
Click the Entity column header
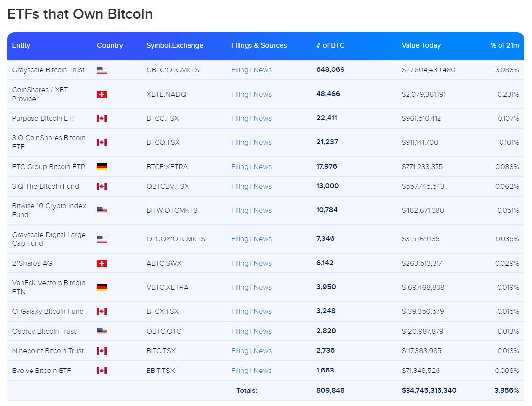pos(21,45)
